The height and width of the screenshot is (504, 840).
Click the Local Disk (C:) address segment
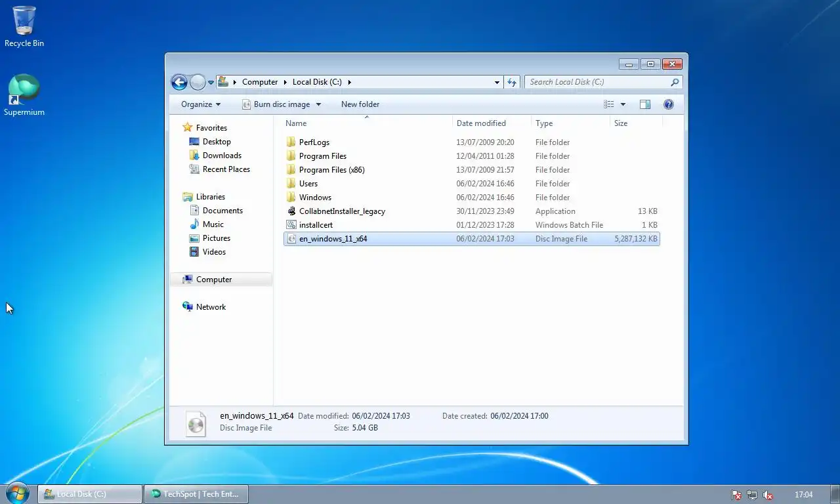coord(317,82)
